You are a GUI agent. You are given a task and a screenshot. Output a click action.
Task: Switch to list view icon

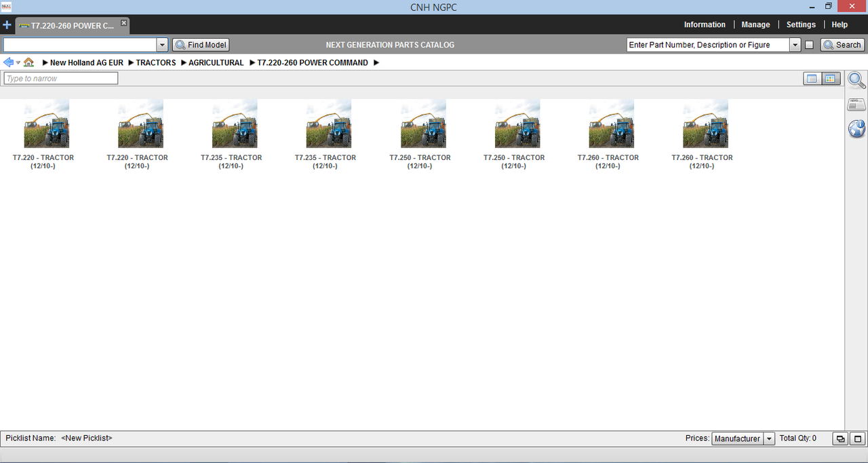point(812,79)
